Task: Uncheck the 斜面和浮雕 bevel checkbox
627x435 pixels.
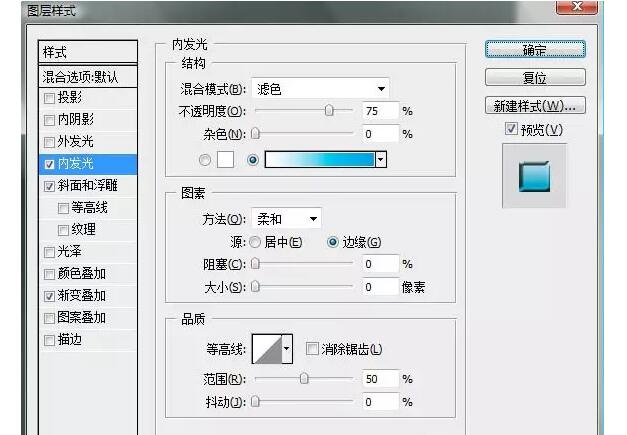Action: (49, 186)
